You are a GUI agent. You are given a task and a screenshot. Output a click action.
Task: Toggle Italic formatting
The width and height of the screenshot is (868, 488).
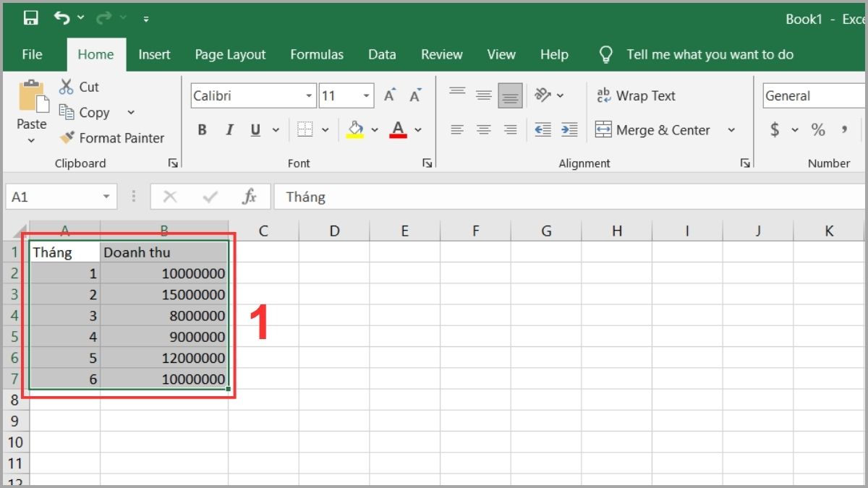click(229, 130)
